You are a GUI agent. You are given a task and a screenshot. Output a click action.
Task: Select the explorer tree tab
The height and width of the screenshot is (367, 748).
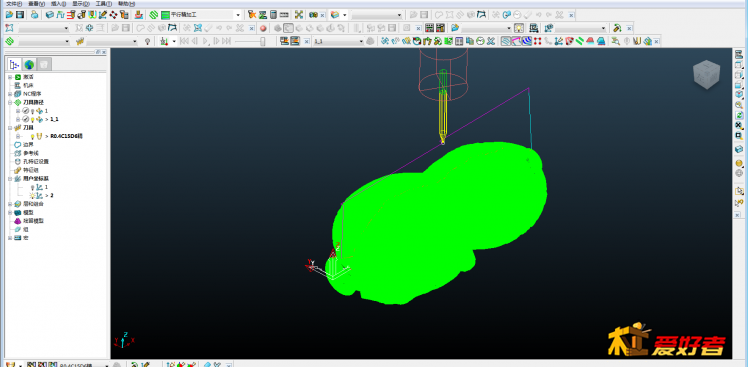(14, 64)
